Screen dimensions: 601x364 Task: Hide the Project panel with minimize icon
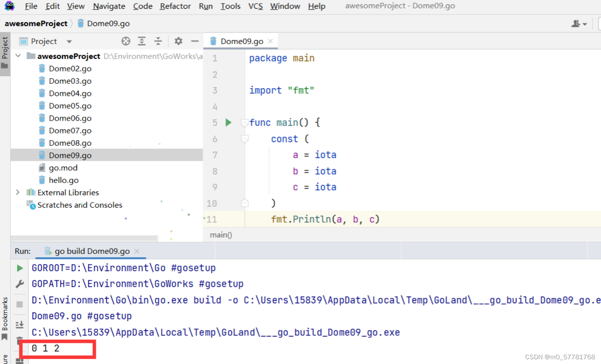click(x=195, y=41)
